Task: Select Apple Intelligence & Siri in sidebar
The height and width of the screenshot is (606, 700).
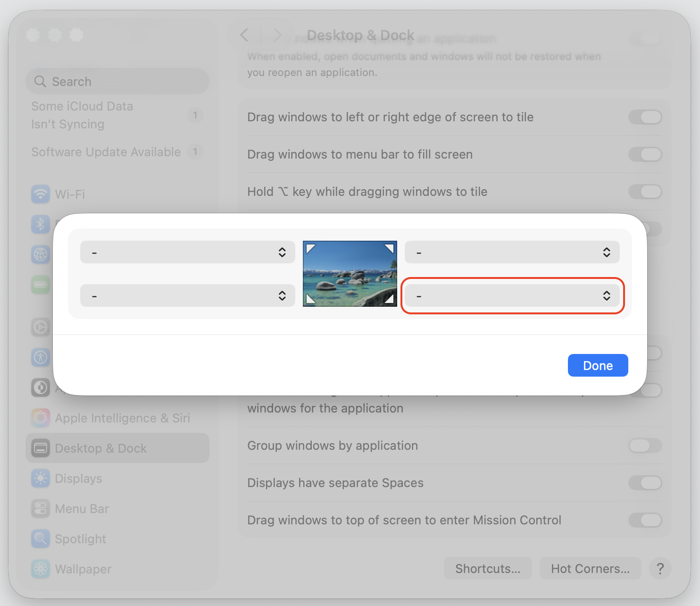Action: pyautogui.click(x=117, y=418)
